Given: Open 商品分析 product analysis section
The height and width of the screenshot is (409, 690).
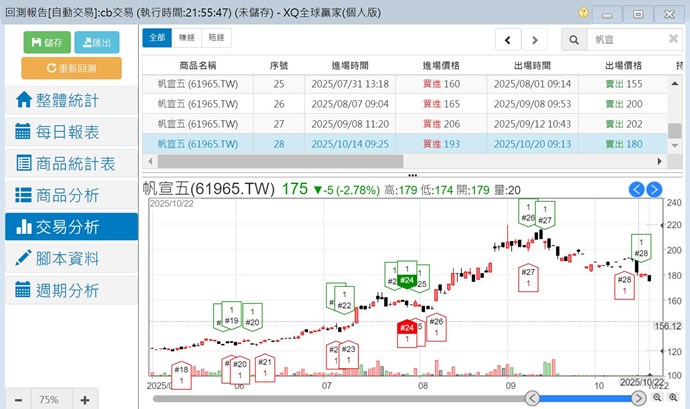Looking at the screenshot, I should click(71, 195).
